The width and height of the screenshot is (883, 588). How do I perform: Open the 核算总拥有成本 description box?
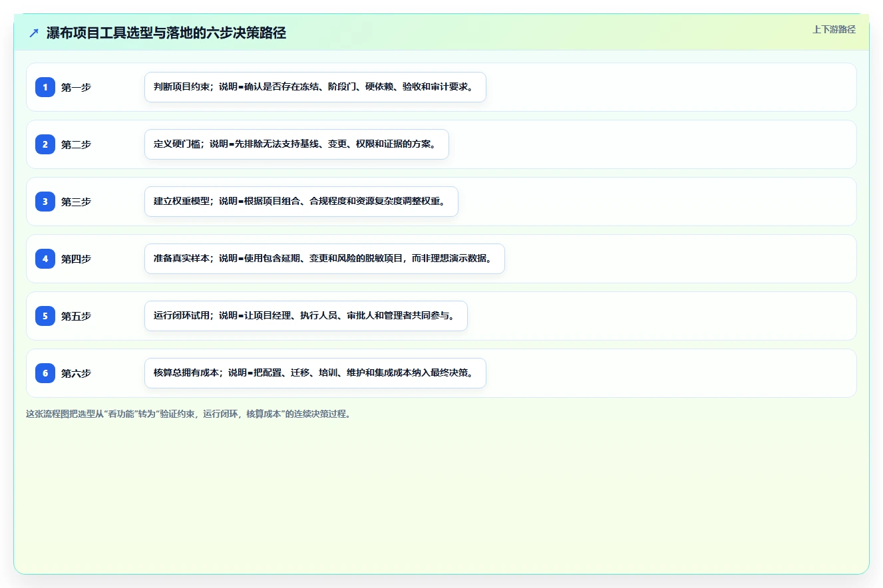click(x=315, y=373)
